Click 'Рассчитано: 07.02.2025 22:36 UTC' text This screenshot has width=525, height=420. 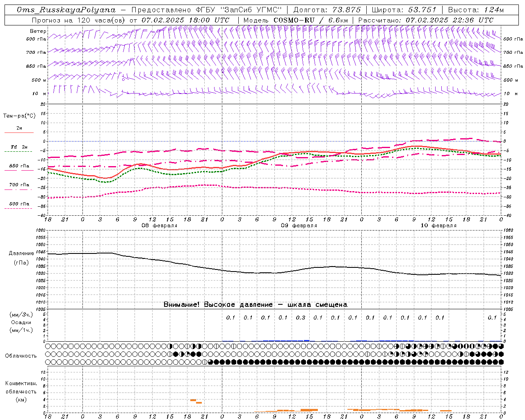[x=426, y=20]
